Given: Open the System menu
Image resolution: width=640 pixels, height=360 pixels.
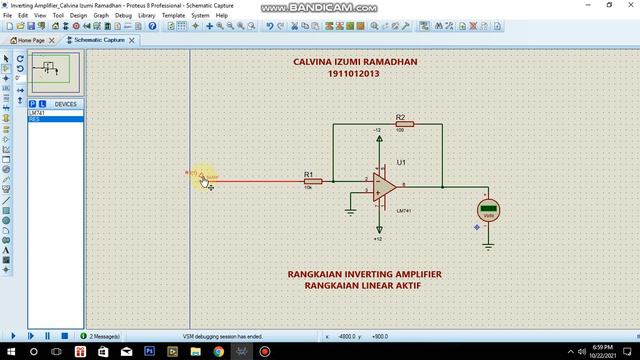Looking at the screenshot, I should (x=200, y=16).
